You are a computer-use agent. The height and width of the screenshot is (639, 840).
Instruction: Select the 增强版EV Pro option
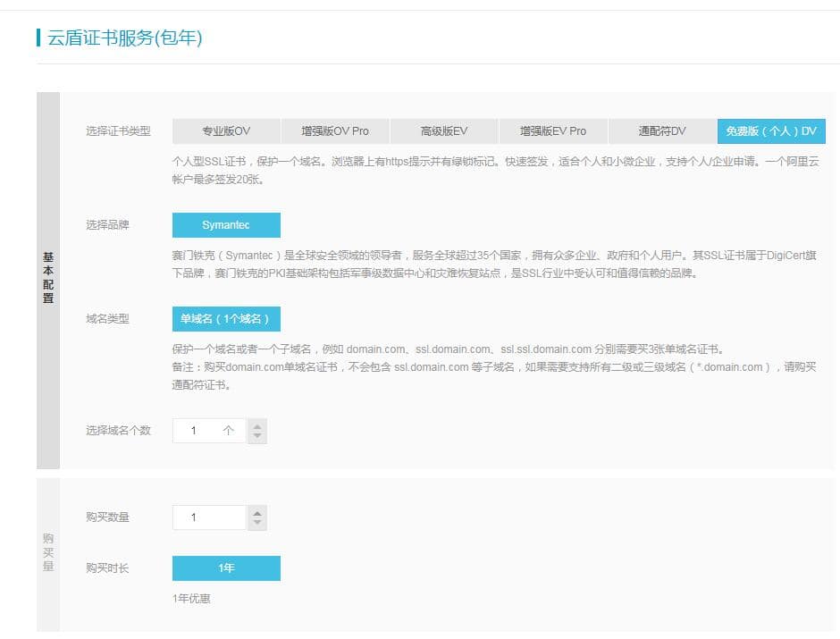(552, 130)
